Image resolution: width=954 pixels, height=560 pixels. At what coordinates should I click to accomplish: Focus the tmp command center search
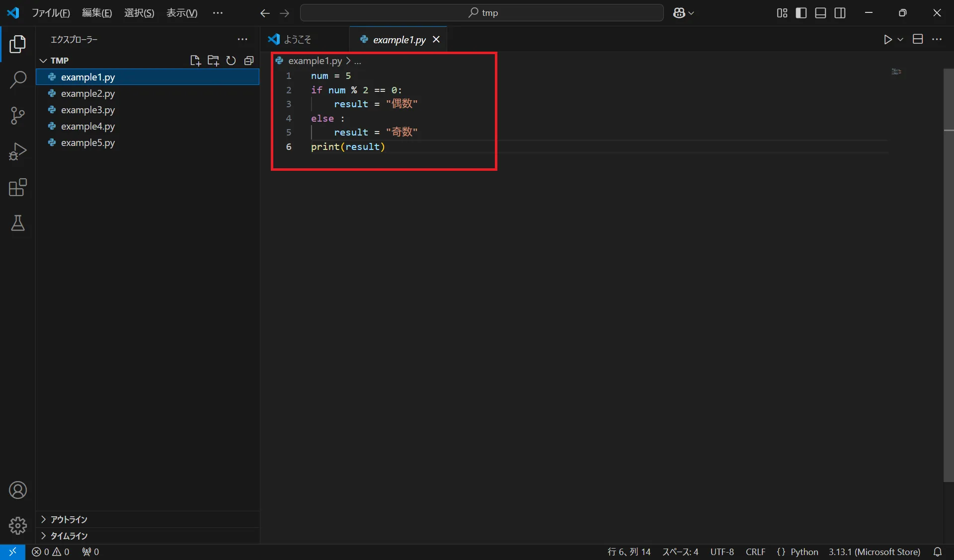(x=482, y=13)
